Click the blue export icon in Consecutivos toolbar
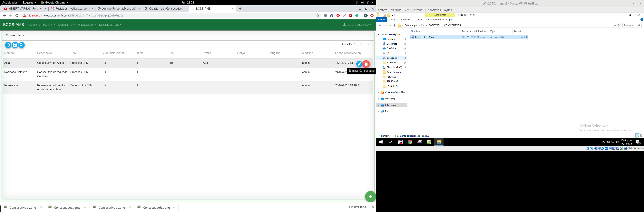 point(15,45)
